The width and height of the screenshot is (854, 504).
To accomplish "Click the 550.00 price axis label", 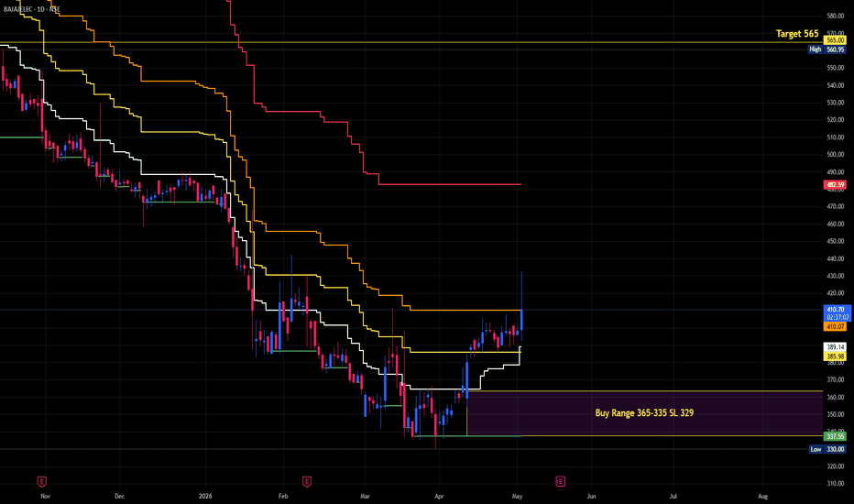I will (836, 68).
